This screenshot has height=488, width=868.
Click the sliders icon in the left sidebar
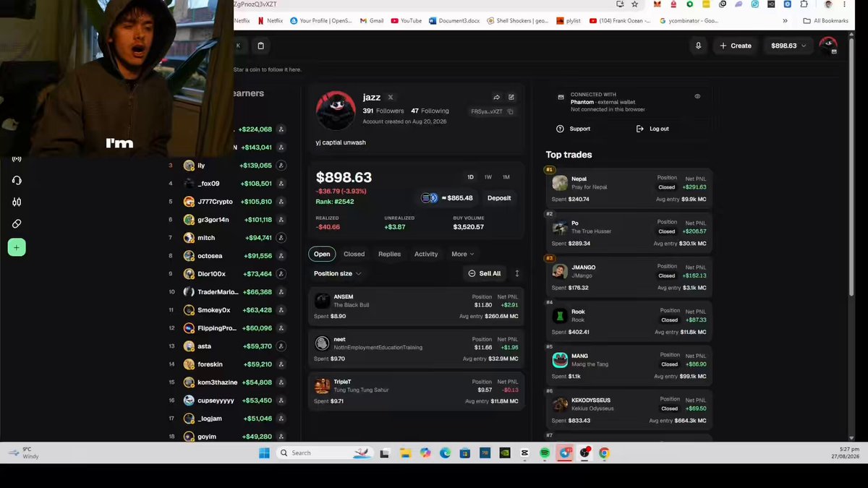[x=17, y=202]
